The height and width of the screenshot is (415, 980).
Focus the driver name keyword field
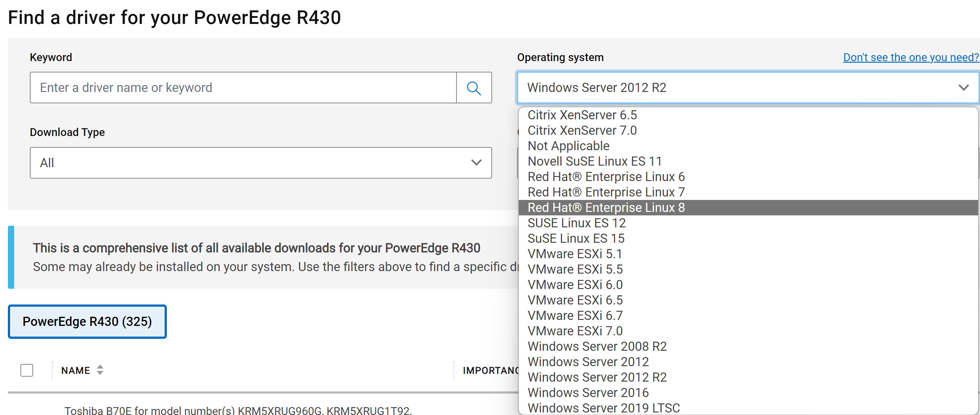(243, 88)
